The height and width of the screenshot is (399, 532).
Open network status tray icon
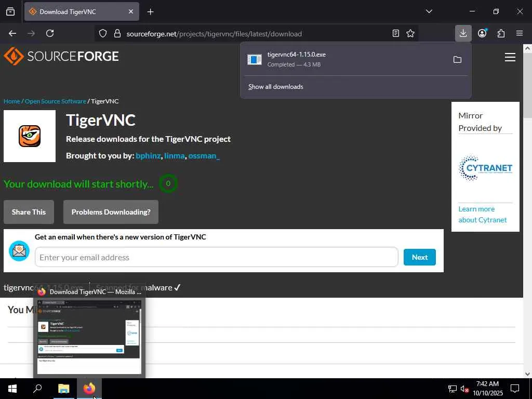coord(453,389)
